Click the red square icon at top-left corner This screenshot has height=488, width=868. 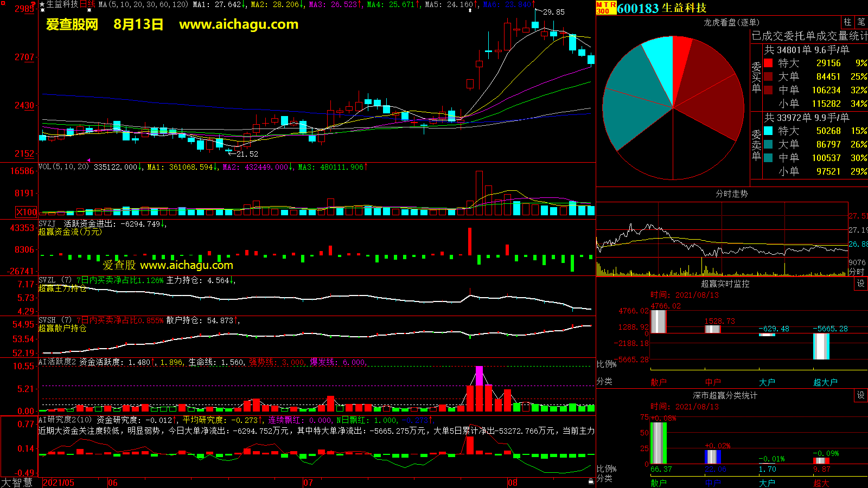coord(3,3)
